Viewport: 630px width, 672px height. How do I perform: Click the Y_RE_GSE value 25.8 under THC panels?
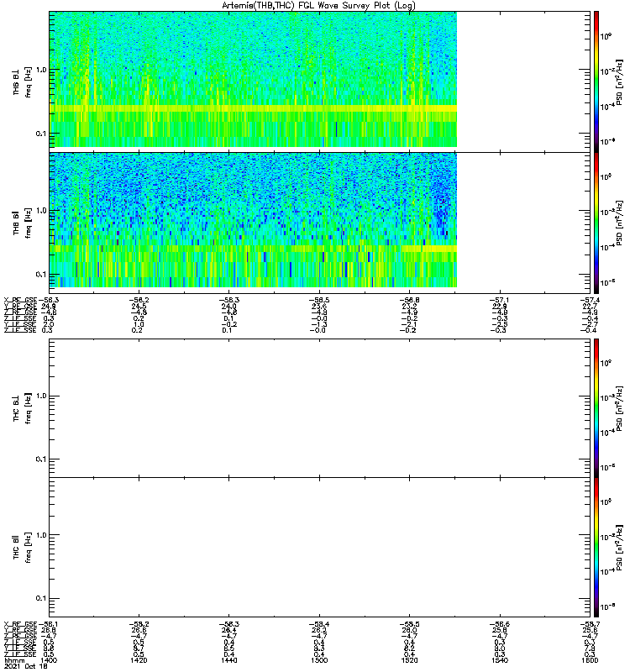500,631
